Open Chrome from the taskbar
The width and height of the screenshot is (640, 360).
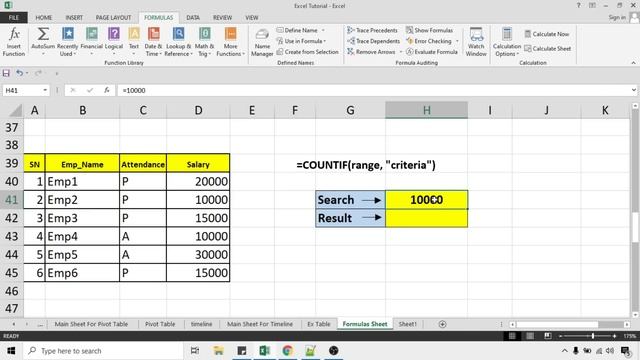[x=287, y=351]
